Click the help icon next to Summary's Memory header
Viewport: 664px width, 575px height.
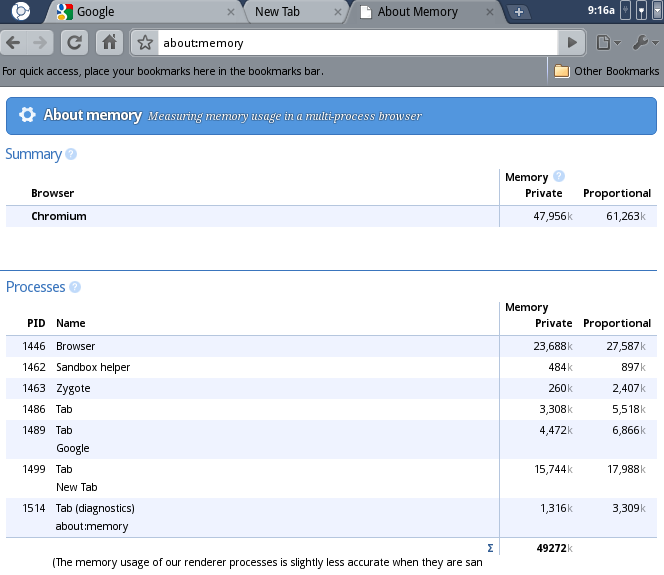tap(559, 176)
